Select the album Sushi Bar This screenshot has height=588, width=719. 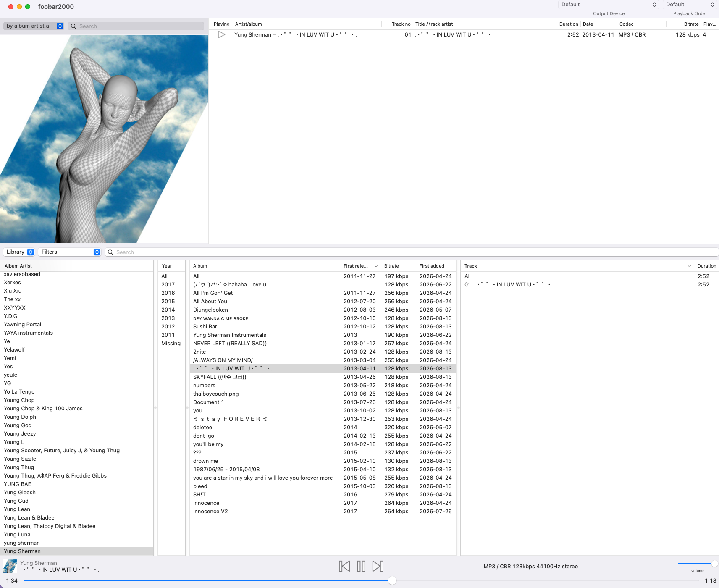[x=323, y=326]
